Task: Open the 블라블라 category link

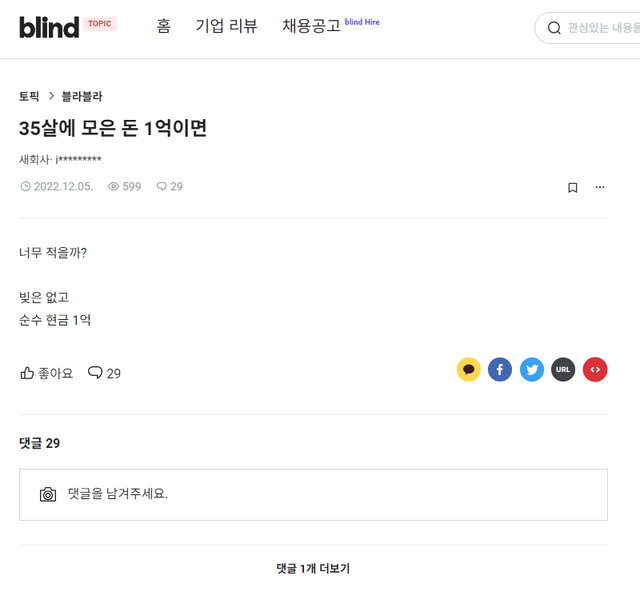Action: pyautogui.click(x=82, y=97)
